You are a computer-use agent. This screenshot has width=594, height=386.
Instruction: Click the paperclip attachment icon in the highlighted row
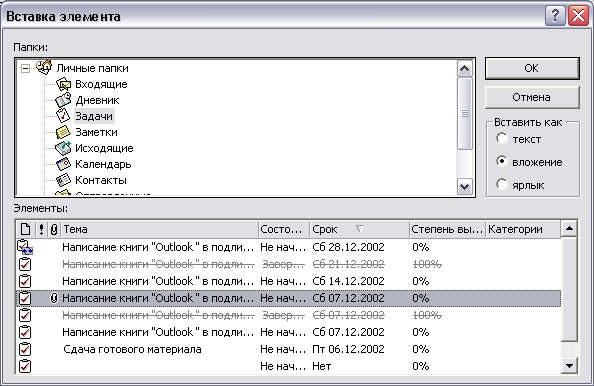pos(54,298)
